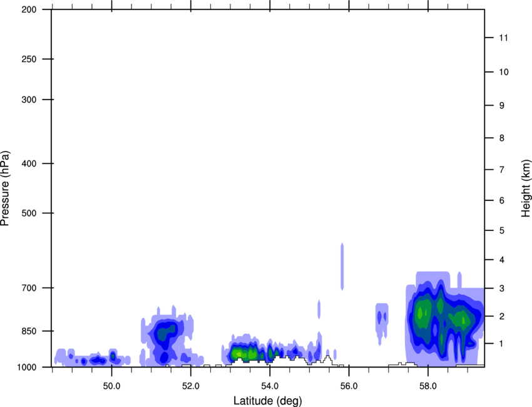Image resolution: width=532 pixels, height=407 pixels.
Task: Select the 700 pressure tick label
Action: tap(29, 288)
